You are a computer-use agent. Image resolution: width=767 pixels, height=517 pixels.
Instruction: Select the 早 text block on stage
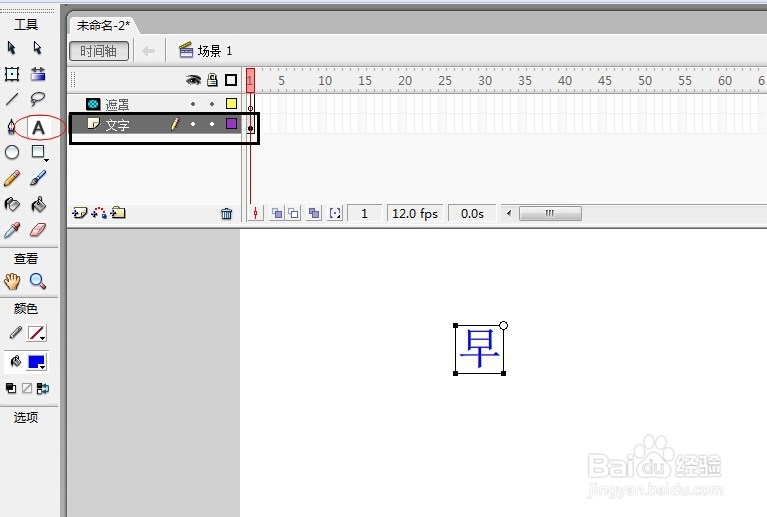479,349
